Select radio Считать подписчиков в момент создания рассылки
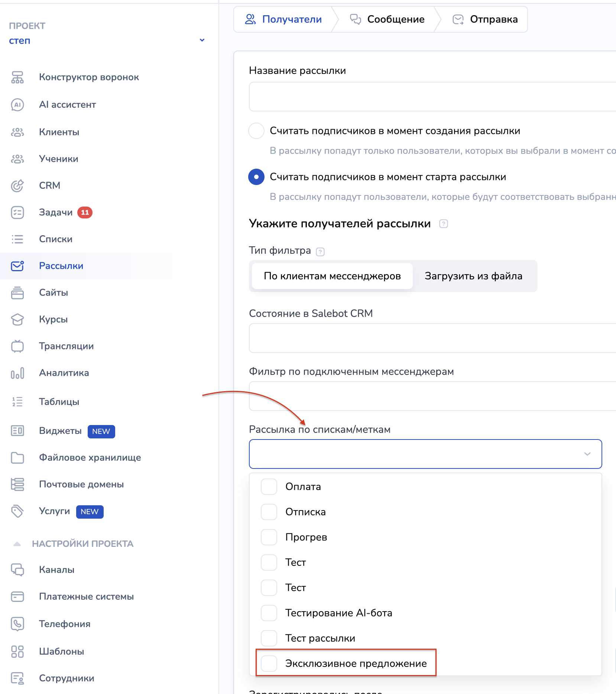Screen dimensions: 616x694 point(256,131)
